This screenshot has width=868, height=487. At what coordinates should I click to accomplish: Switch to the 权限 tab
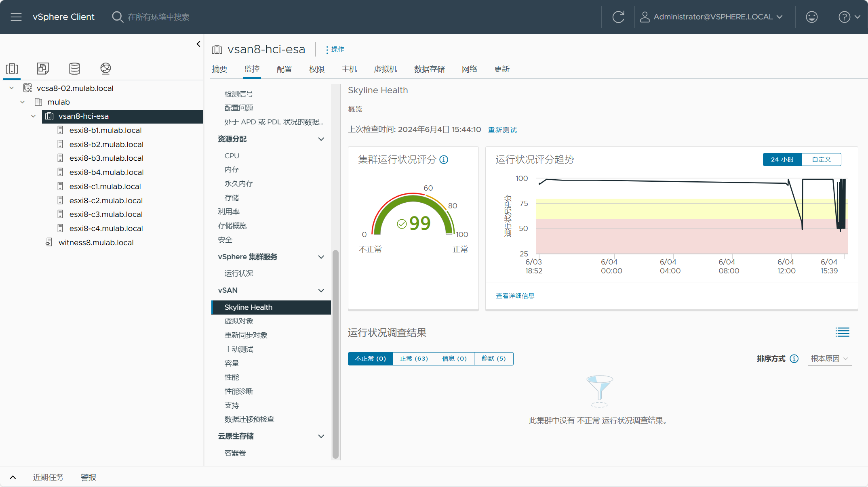pos(317,69)
